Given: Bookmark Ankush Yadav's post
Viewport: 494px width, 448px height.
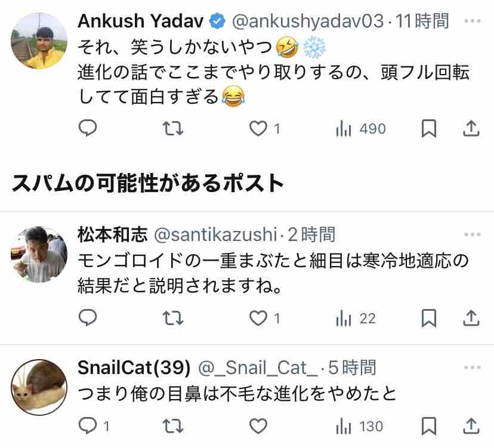Looking at the screenshot, I should 429,128.
